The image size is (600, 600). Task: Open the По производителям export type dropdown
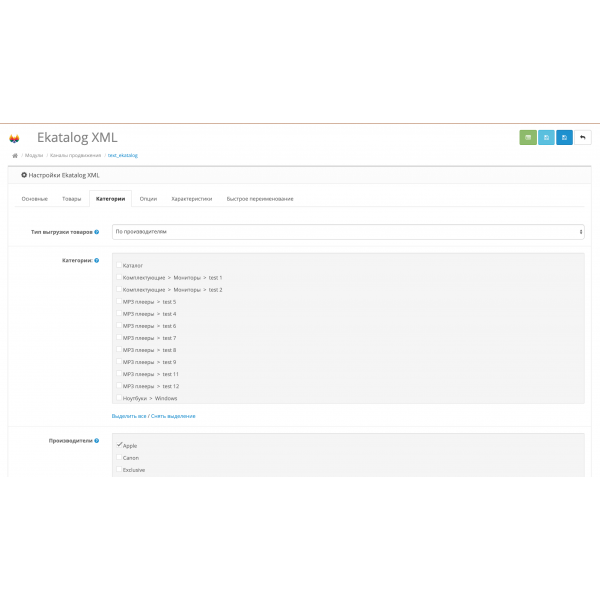[x=348, y=232]
